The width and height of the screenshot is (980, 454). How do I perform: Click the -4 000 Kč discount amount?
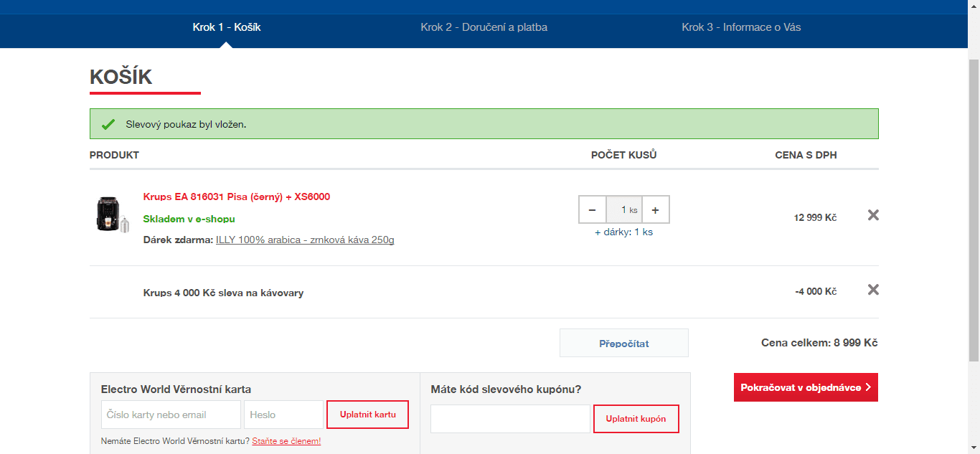click(816, 291)
